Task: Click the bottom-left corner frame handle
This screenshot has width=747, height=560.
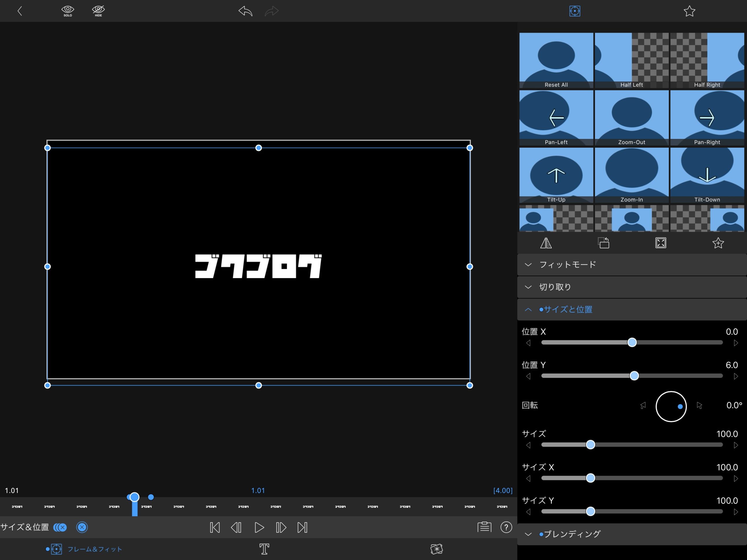Action: (48, 385)
